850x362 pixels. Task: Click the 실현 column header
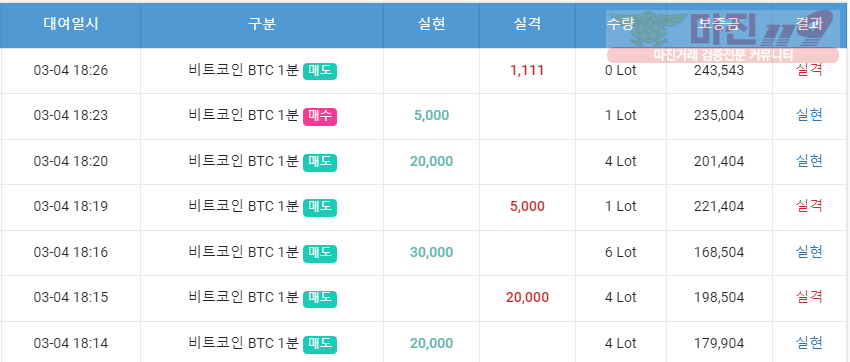coord(432,24)
